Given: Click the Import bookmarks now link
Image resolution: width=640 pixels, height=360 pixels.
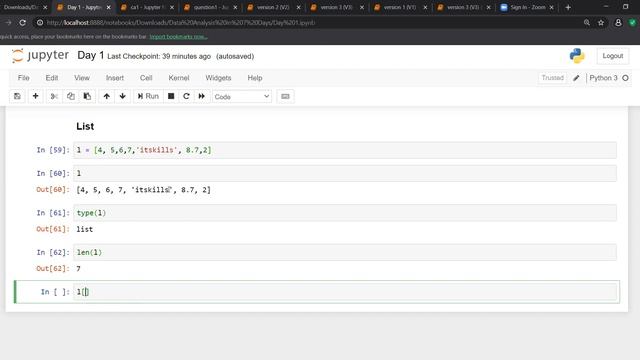Looking at the screenshot, I should 178,37.
